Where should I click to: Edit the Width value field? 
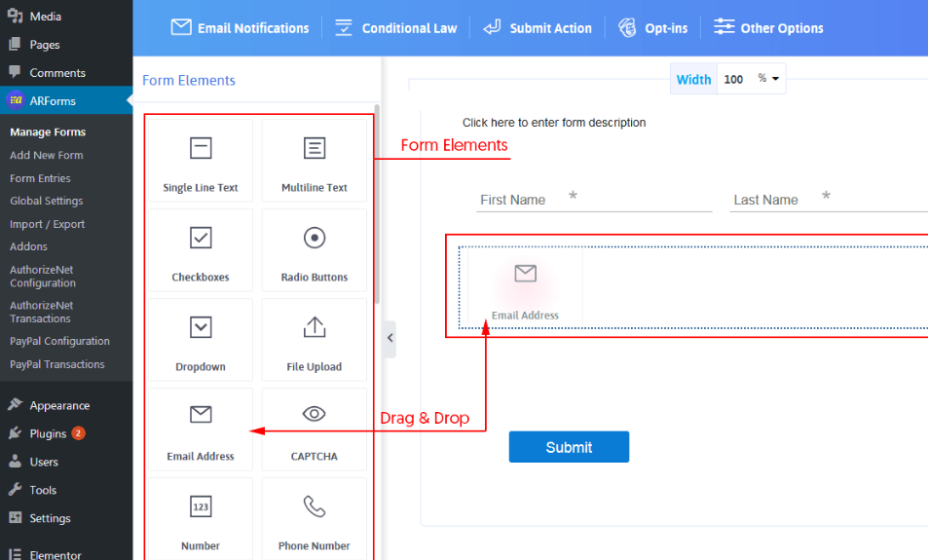tap(734, 79)
